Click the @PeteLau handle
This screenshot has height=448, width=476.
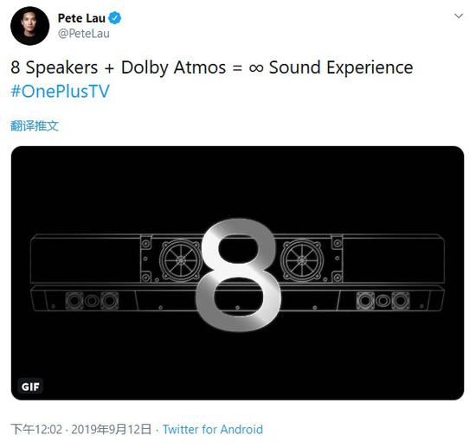pyautogui.click(x=84, y=34)
